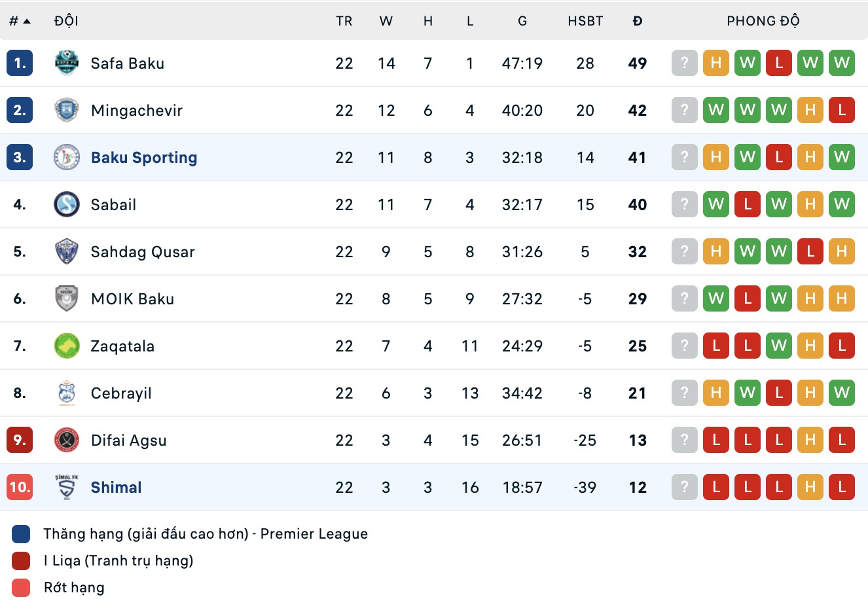Sort standings by the Đ points header
This screenshot has width=868, height=610.
[x=637, y=21]
